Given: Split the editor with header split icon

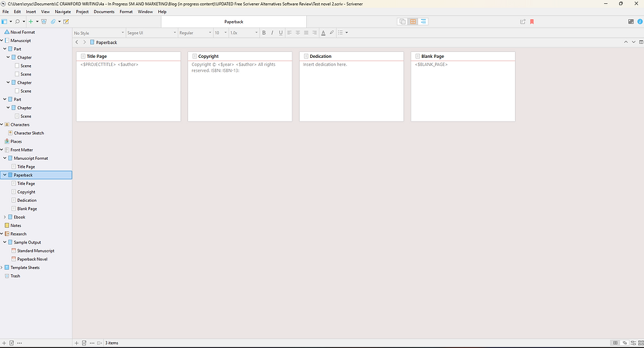Looking at the screenshot, I should click(x=641, y=42).
